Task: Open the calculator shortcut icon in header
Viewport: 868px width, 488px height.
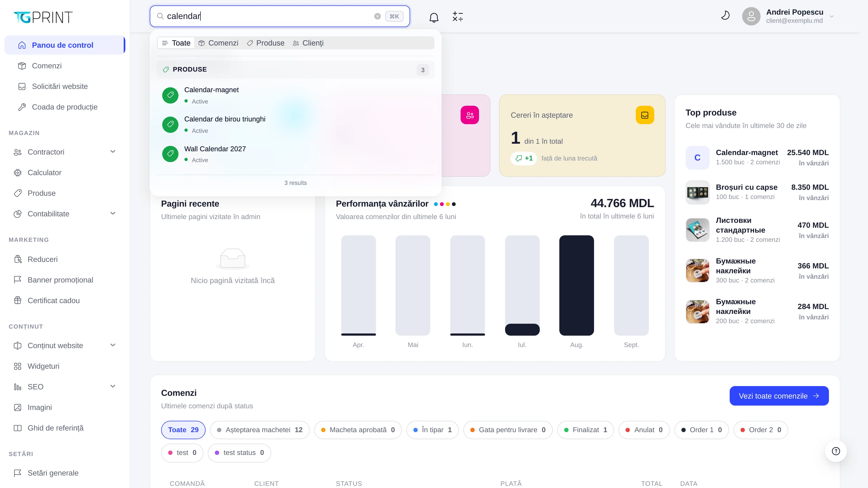Action: tap(458, 17)
